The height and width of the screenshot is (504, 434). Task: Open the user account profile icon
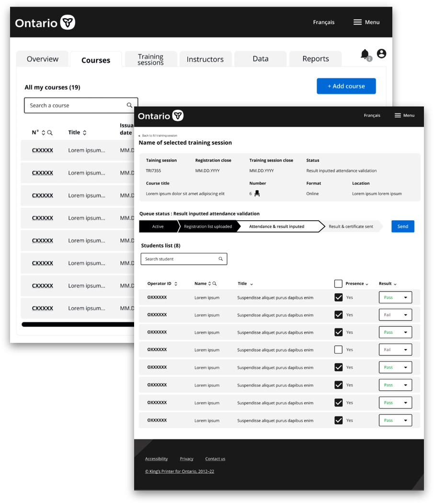tap(381, 53)
